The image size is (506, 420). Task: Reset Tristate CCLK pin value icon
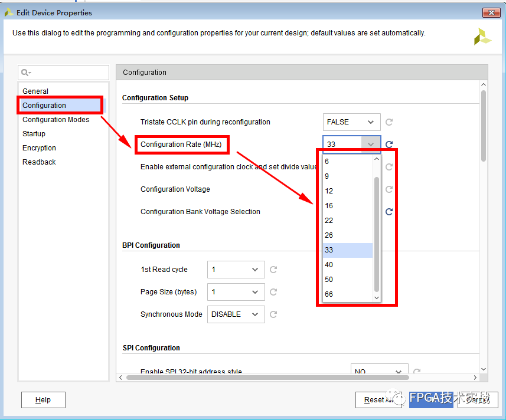pyautogui.click(x=389, y=122)
